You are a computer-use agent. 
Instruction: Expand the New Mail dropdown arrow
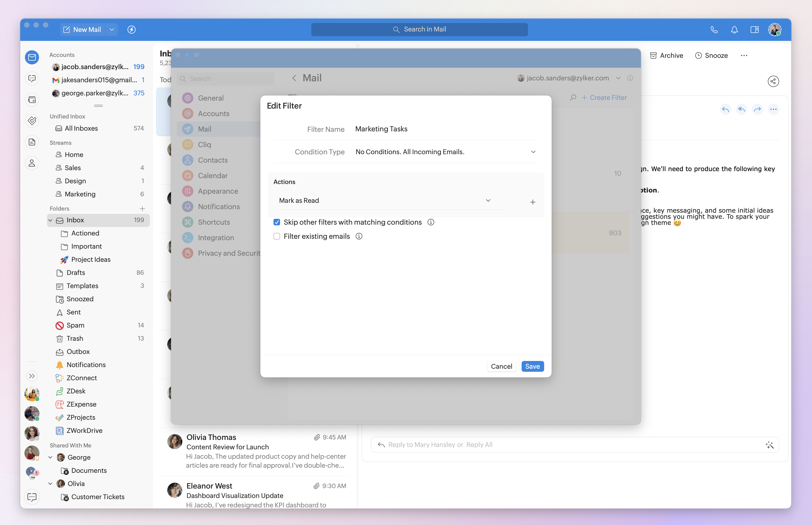point(112,30)
